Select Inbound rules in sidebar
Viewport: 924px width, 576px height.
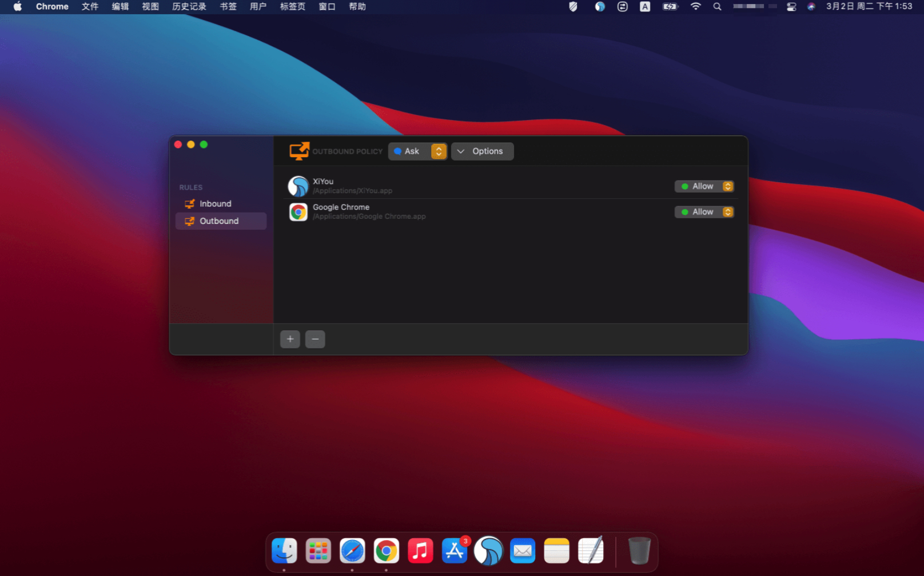(215, 204)
